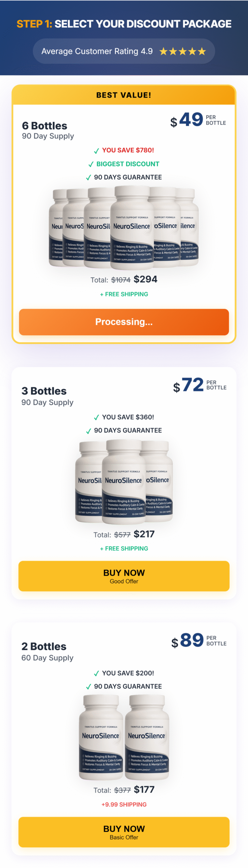Click the 2 Bottles package heading

pos(44,647)
